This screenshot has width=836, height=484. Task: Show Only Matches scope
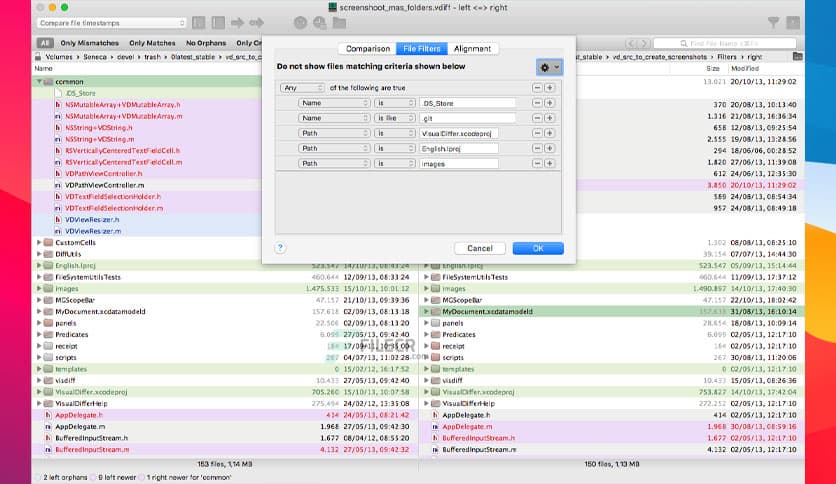tap(152, 43)
